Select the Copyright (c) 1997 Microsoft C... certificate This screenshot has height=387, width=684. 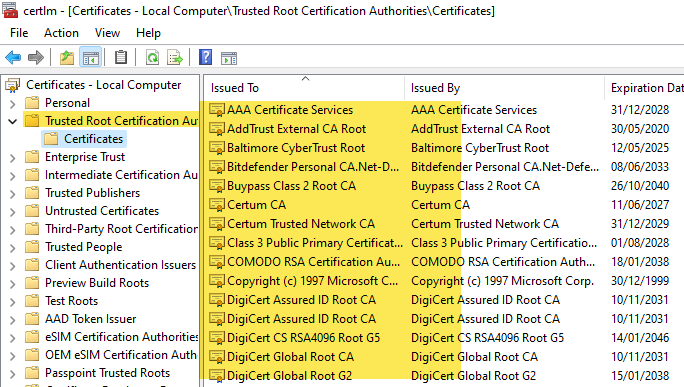pyautogui.click(x=312, y=281)
